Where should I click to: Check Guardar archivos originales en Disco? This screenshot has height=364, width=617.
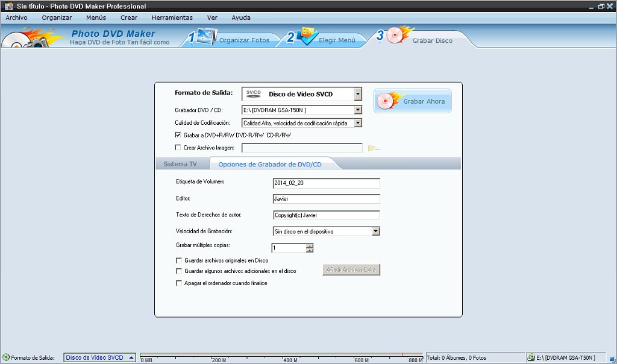pos(178,260)
